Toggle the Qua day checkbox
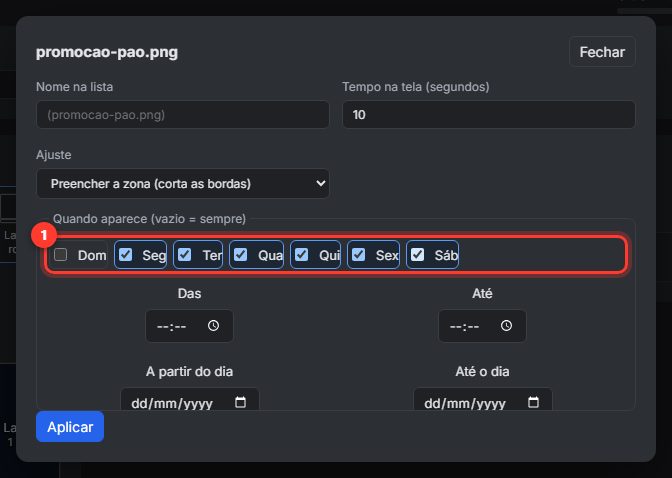The image size is (672, 478). coord(240,255)
